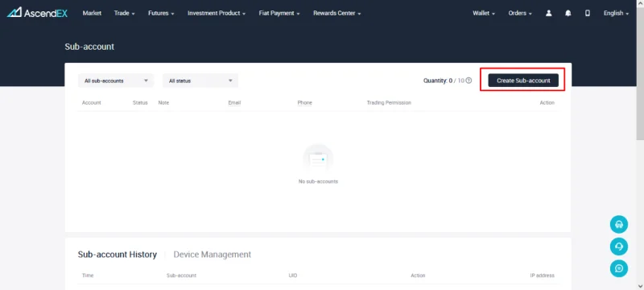Open the Orders dropdown

[520, 13]
